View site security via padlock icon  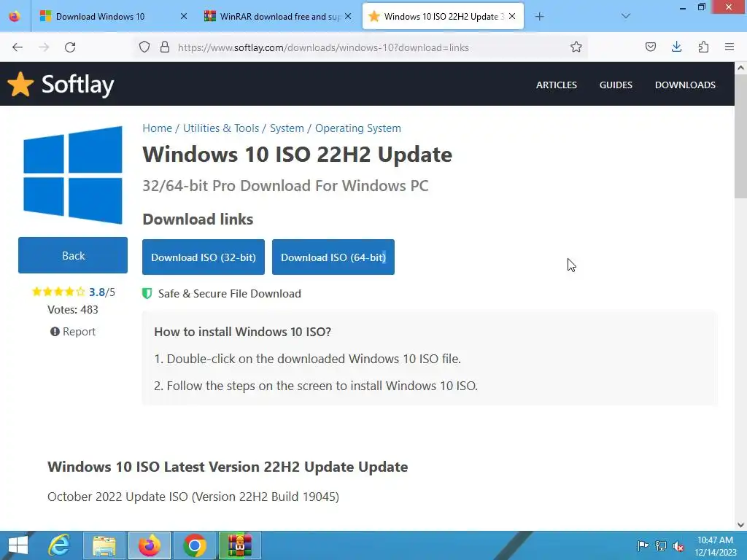[x=165, y=47]
